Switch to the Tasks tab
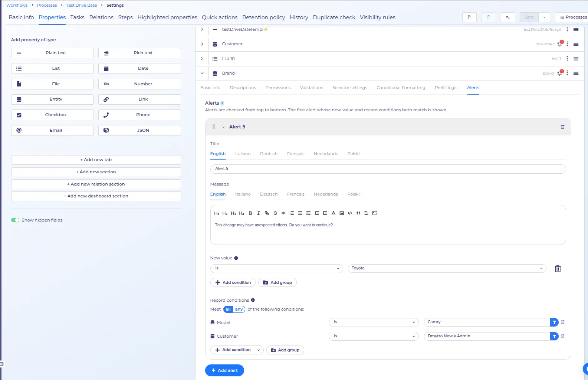 pyautogui.click(x=78, y=17)
